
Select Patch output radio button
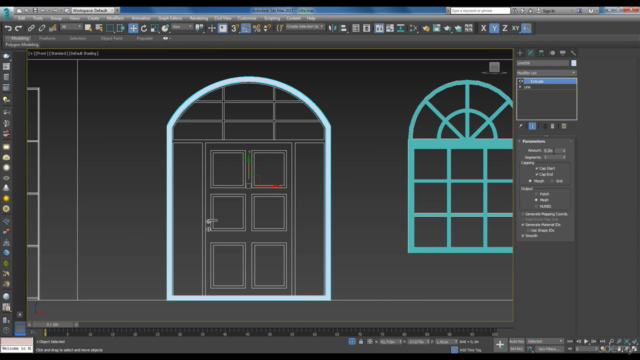point(536,194)
